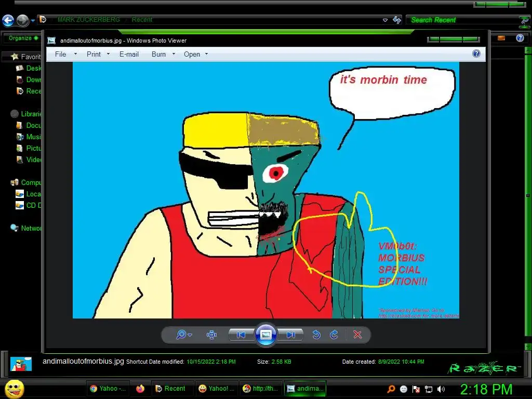Fit picture to actual size
532x399 pixels.
(211, 335)
